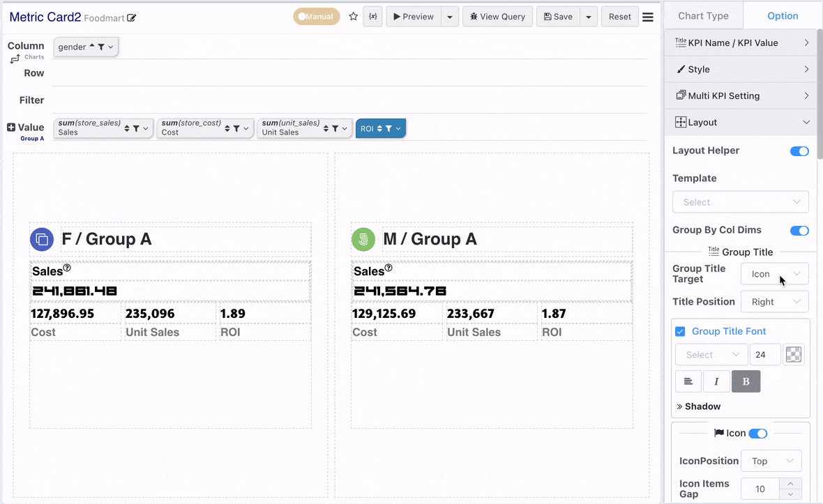Click the plus icon beside Value
The image size is (823, 504).
pos(11,127)
